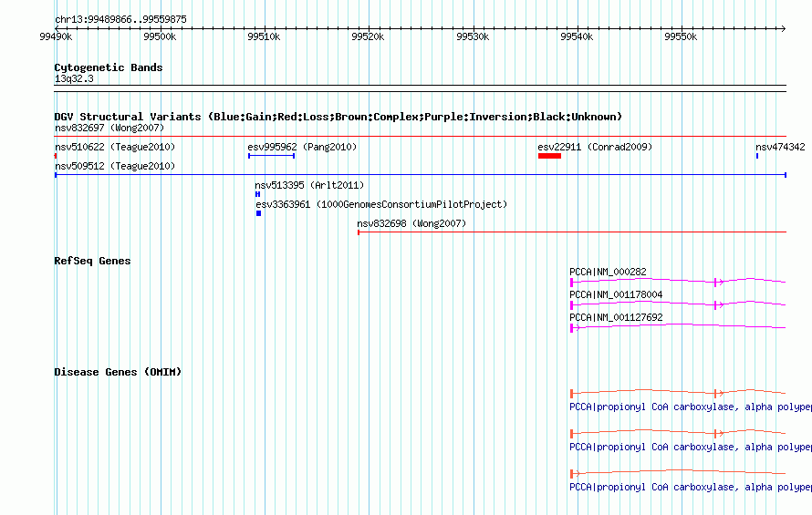
Task: Select the nsv510622 (Teague2010) variant label
Action: [x=115, y=147]
